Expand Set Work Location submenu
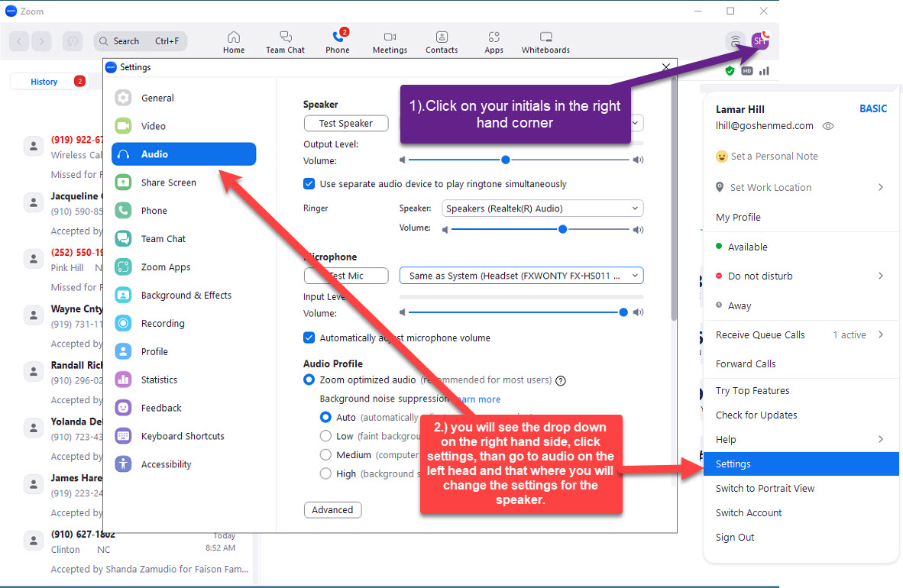The height and width of the screenshot is (588, 903). tap(881, 187)
